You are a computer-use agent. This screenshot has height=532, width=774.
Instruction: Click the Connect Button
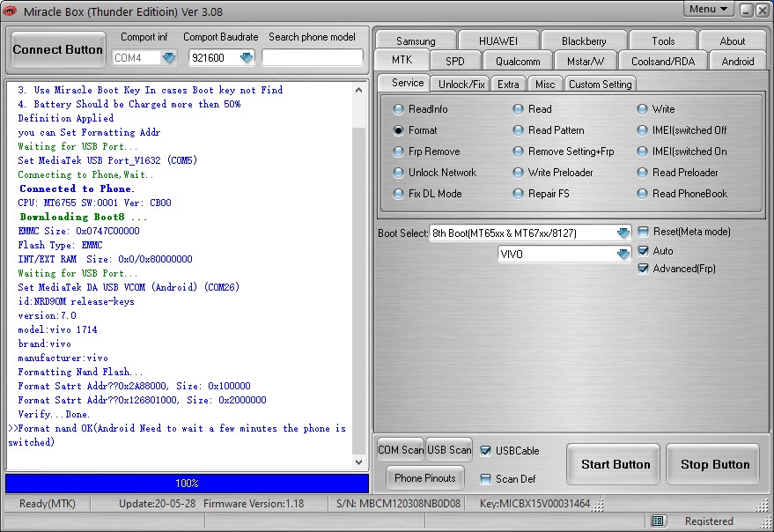(58, 49)
